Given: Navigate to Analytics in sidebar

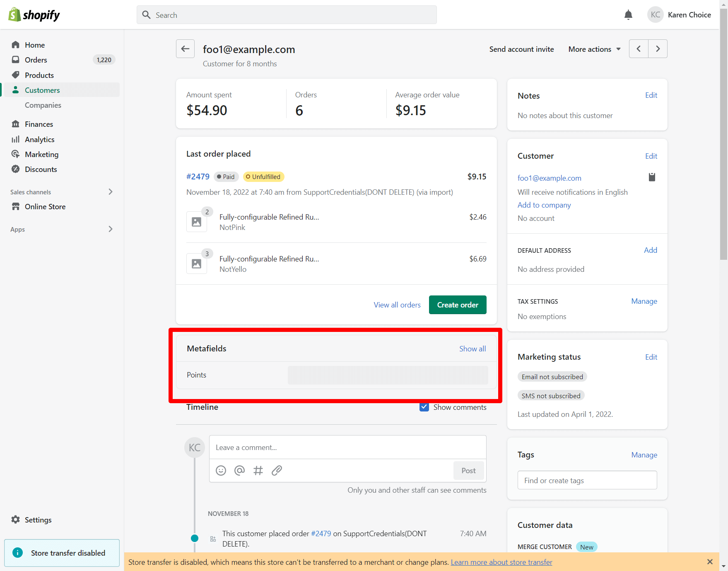Looking at the screenshot, I should (40, 140).
